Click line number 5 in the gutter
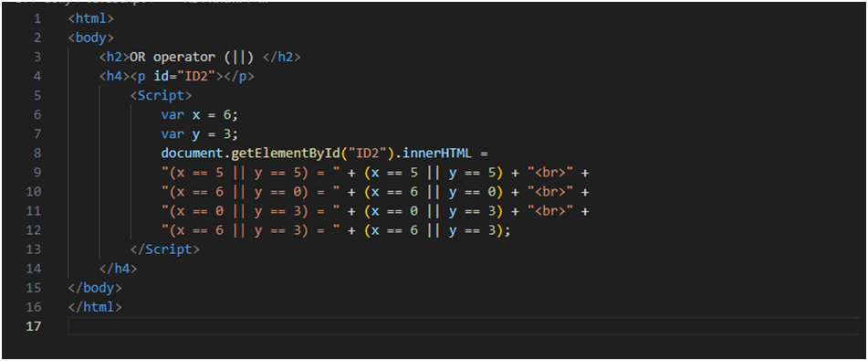 [37, 95]
